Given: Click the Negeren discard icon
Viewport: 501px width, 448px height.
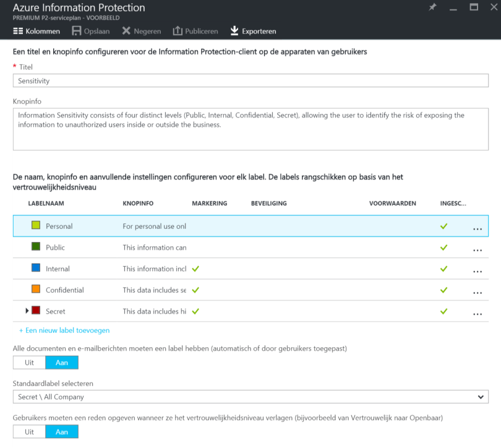Looking at the screenshot, I should pos(126,31).
